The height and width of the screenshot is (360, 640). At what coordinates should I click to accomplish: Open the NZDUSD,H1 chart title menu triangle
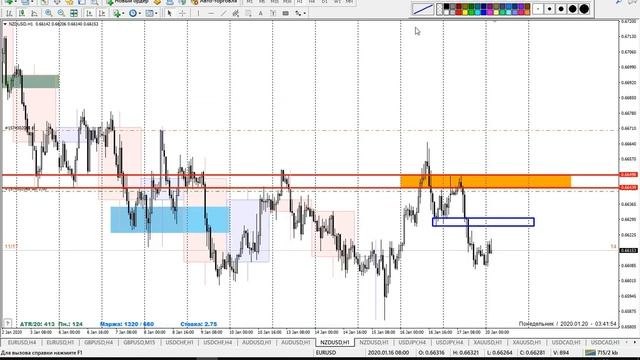[x=5, y=24]
